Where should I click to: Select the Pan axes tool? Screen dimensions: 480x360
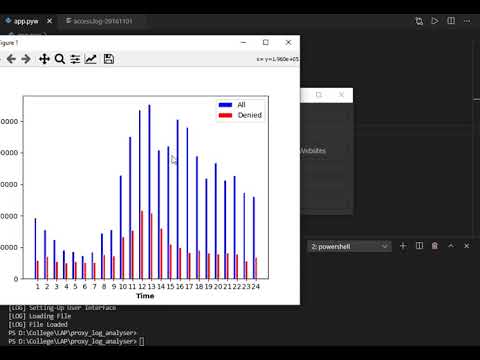(x=44, y=59)
